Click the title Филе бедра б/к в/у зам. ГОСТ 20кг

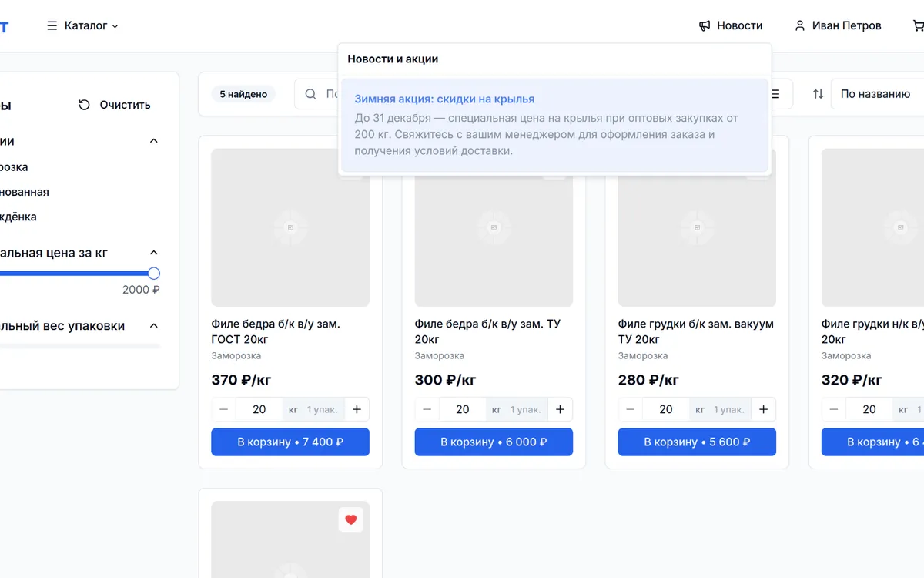tap(276, 331)
